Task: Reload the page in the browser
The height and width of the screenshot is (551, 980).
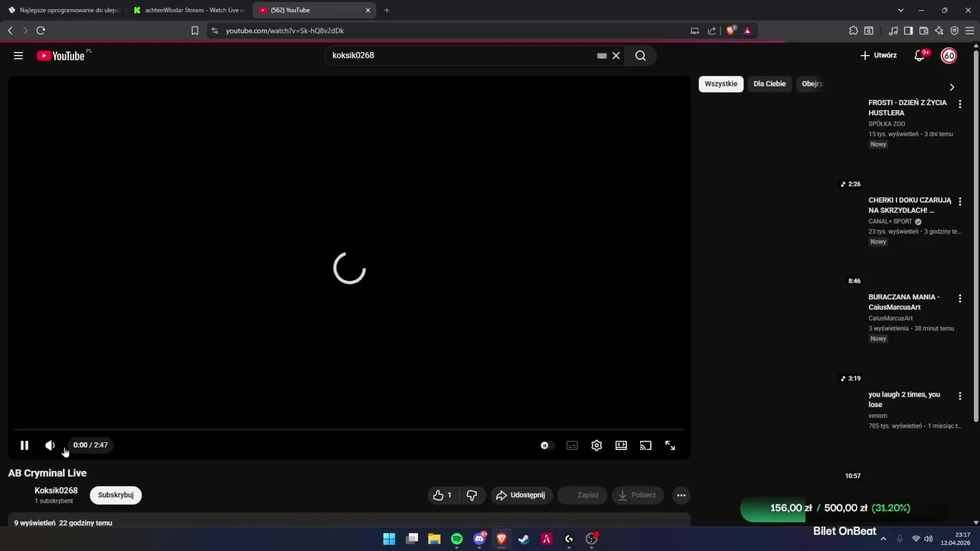Action: 41,31
